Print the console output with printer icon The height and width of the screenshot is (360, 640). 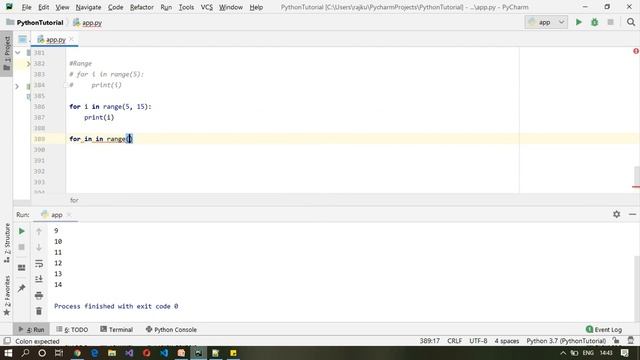pos(39,295)
